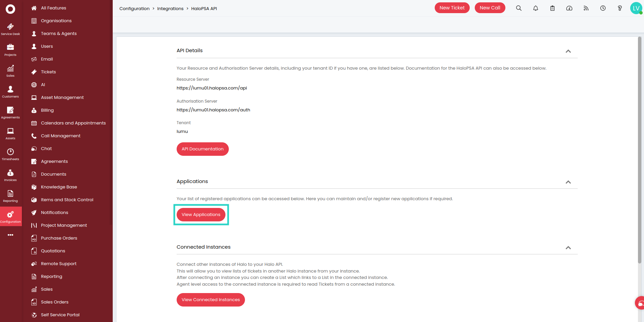Select Knowledge Base in configuration menu
The image size is (644, 322).
click(x=59, y=187)
